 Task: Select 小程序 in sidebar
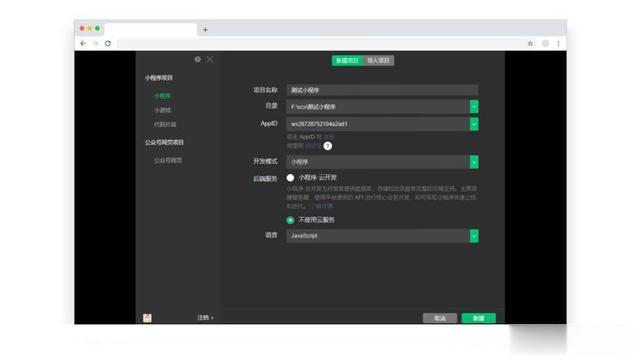pyautogui.click(x=162, y=96)
